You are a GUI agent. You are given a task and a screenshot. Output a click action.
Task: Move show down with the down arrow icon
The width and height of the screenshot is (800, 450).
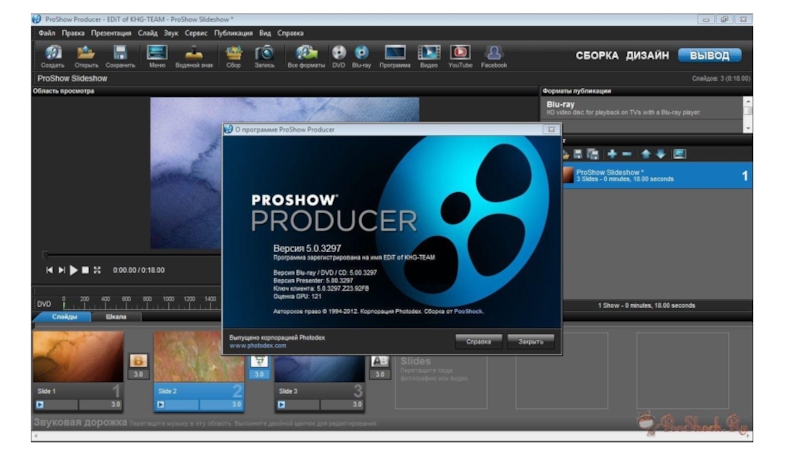point(660,154)
